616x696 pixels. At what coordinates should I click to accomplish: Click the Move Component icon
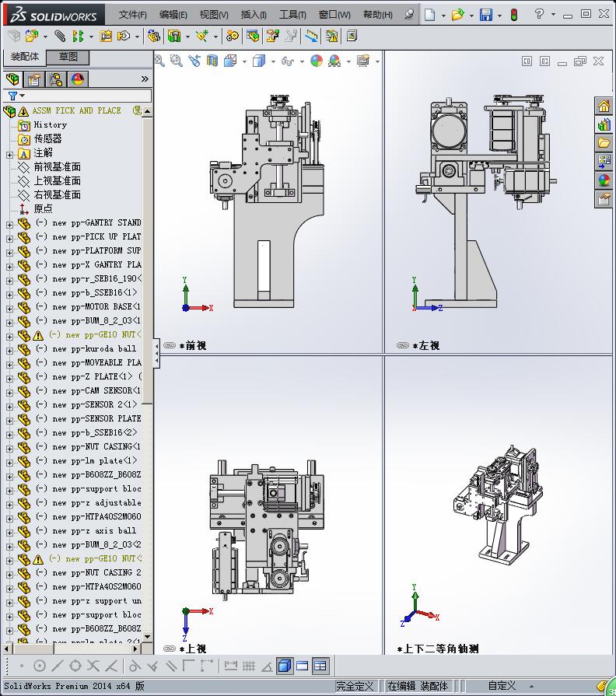pos(124,36)
